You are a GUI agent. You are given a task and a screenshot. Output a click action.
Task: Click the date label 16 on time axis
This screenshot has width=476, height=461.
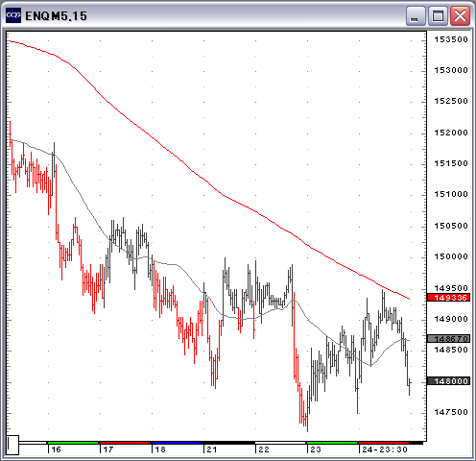pos(57,449)
